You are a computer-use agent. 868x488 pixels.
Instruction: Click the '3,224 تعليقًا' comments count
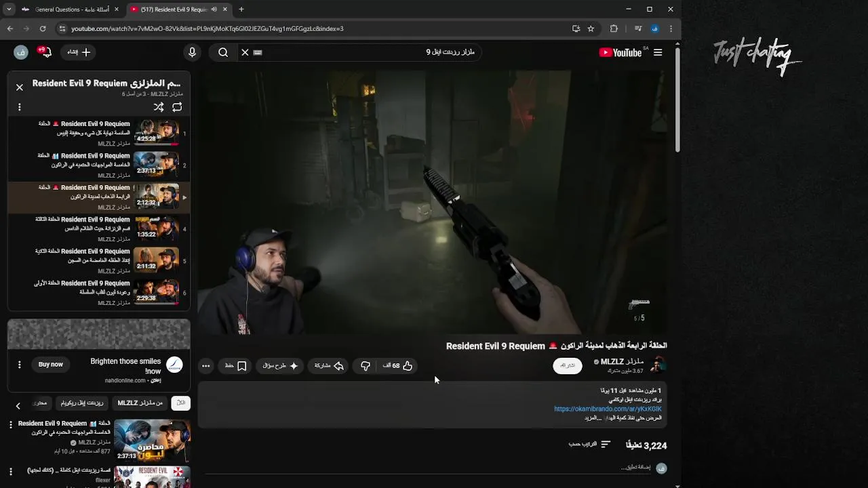pos(646,445)
